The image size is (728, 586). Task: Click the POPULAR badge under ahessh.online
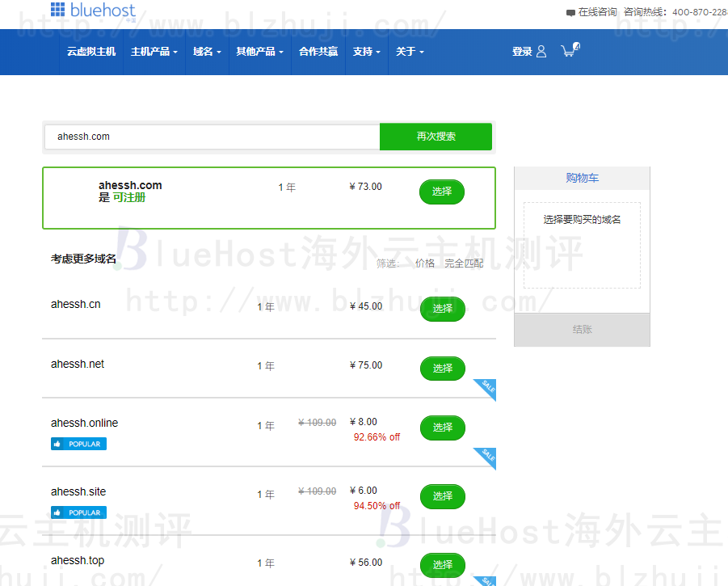pyautogui.click(x=78, y=444)
